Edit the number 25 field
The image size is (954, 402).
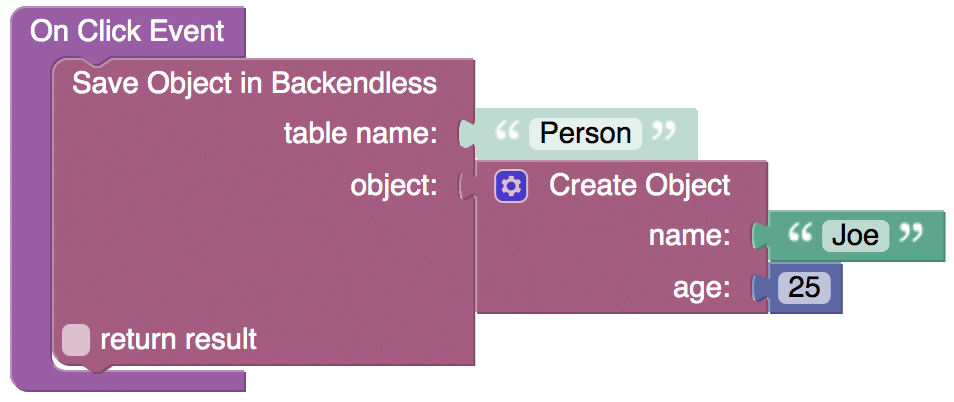[804, 288]
